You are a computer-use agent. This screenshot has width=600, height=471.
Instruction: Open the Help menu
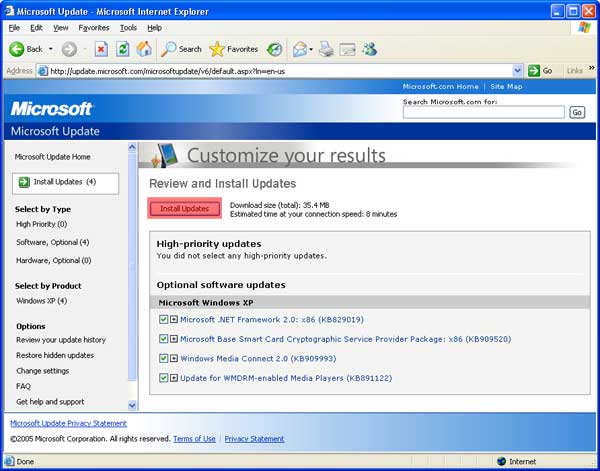(155, 28)
